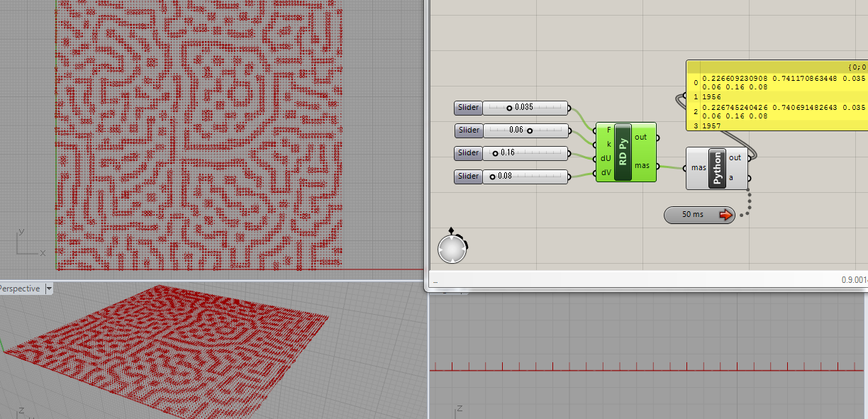Click the 50 ms timer interval label
This screenshot has height=419, width=868.
coord(693,215)
